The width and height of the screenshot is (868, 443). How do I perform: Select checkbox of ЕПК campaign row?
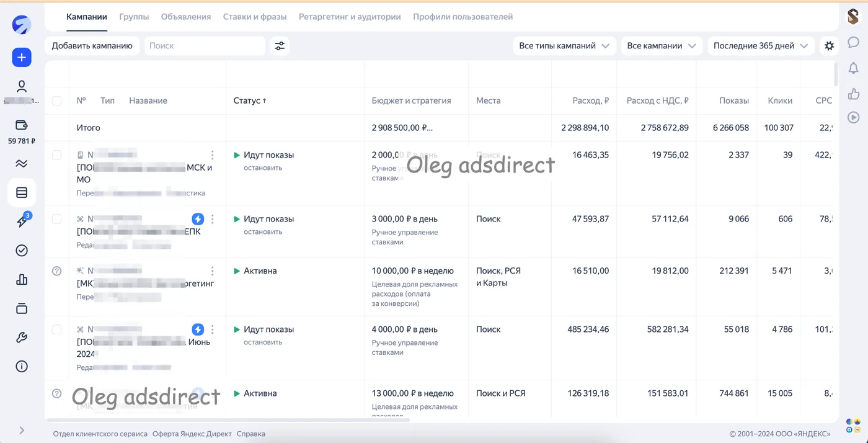[x=57, y=219]
